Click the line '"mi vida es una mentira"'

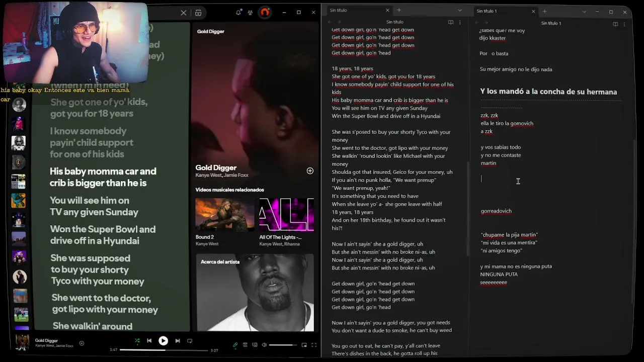(x=509, y=243)
